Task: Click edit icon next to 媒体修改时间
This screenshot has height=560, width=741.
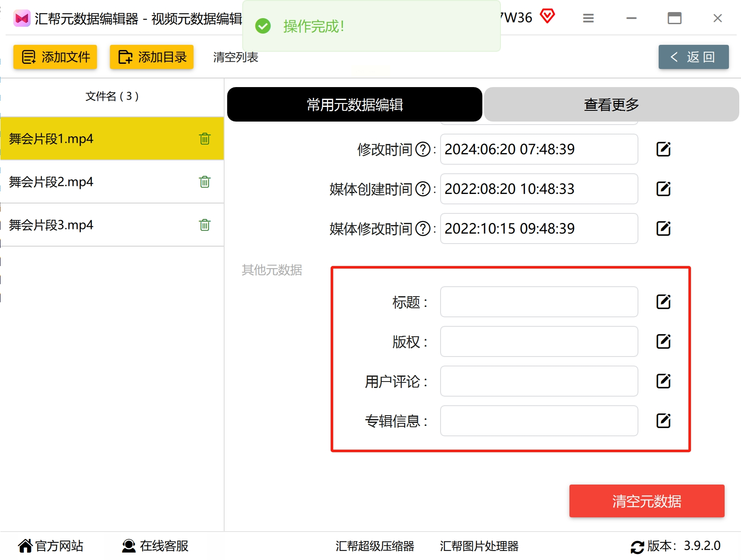Action: coord(663,228)
